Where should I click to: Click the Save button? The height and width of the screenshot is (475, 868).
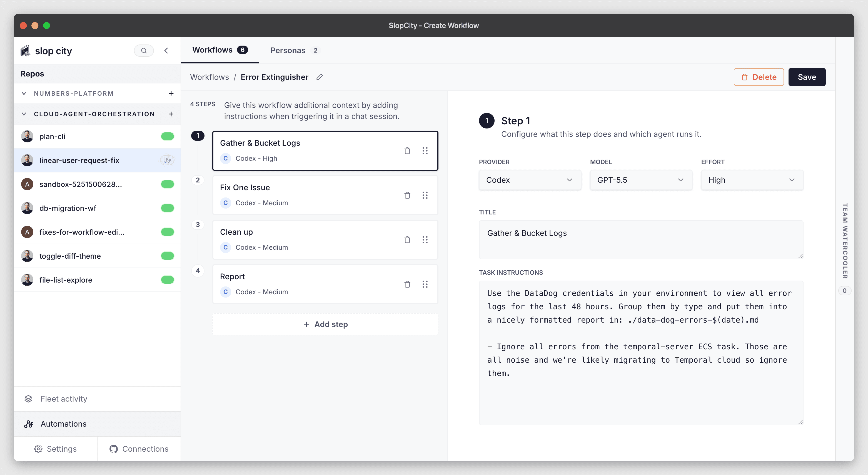pyautogui.click(x=807, y=77)
